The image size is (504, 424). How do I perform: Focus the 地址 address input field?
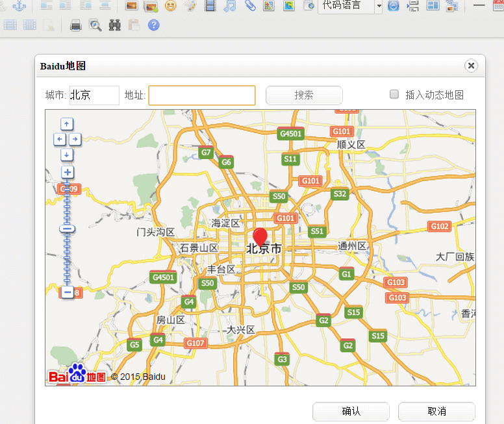pyautogui.click(x=202, y=95)
